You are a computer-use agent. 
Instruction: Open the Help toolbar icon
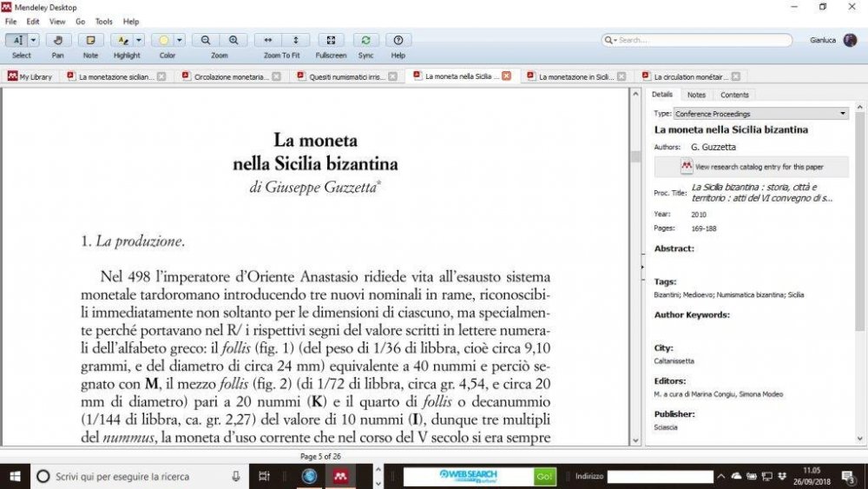[398, 41]
